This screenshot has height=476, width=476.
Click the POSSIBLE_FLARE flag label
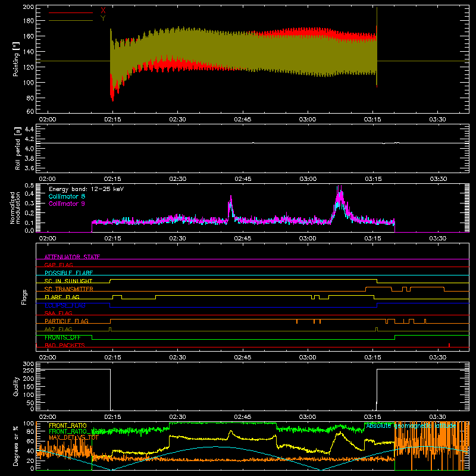68,273
